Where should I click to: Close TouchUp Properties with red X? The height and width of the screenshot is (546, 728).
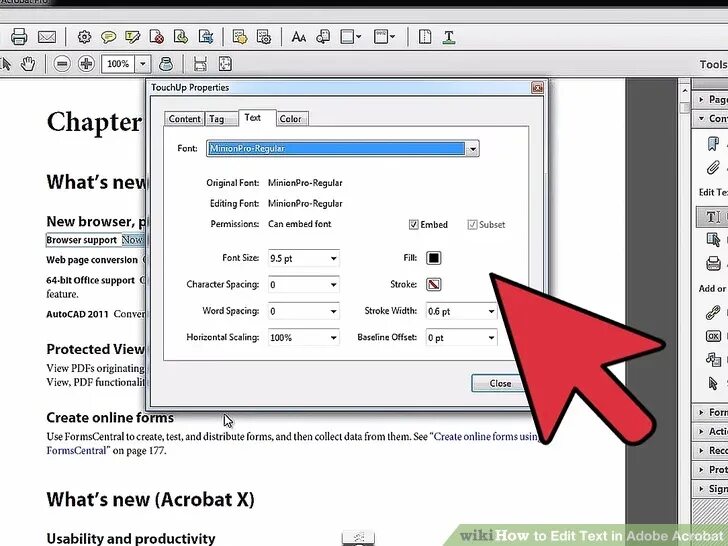click(537, 87)
